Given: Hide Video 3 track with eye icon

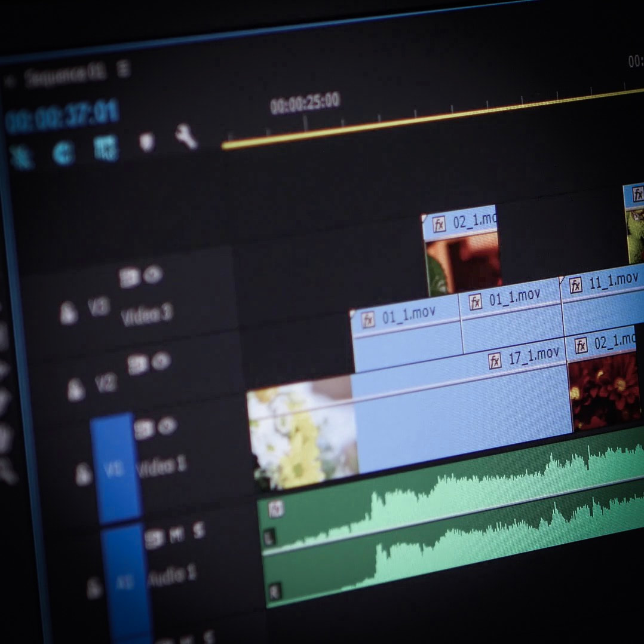Looking at the screenshot, I should tap(153, 274).
